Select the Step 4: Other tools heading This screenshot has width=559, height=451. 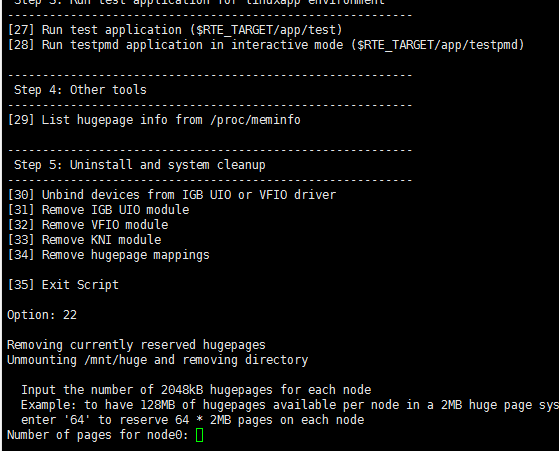click(80, 90)
